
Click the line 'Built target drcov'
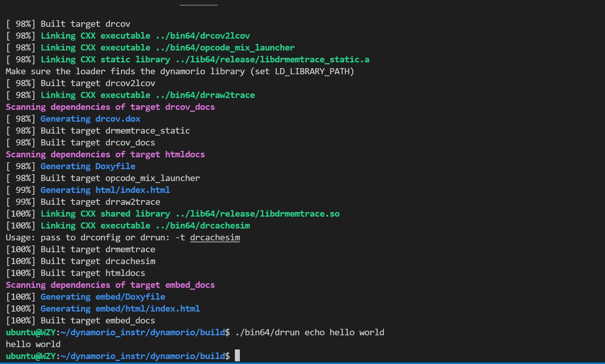coord(68,24)
